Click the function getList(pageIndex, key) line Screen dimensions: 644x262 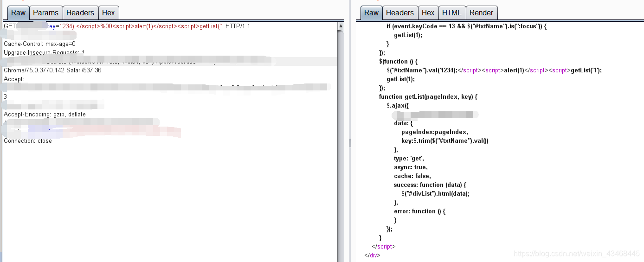click(428, 97)
